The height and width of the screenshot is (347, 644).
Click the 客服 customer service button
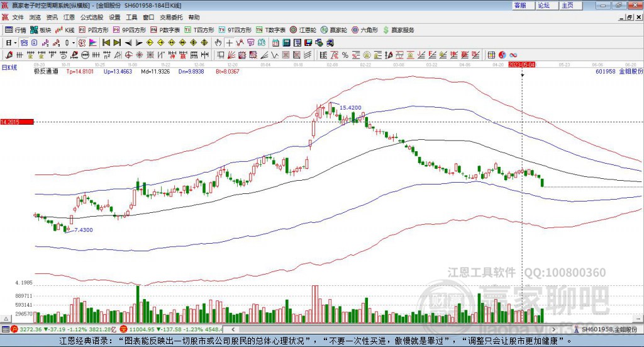click(523, 5)
